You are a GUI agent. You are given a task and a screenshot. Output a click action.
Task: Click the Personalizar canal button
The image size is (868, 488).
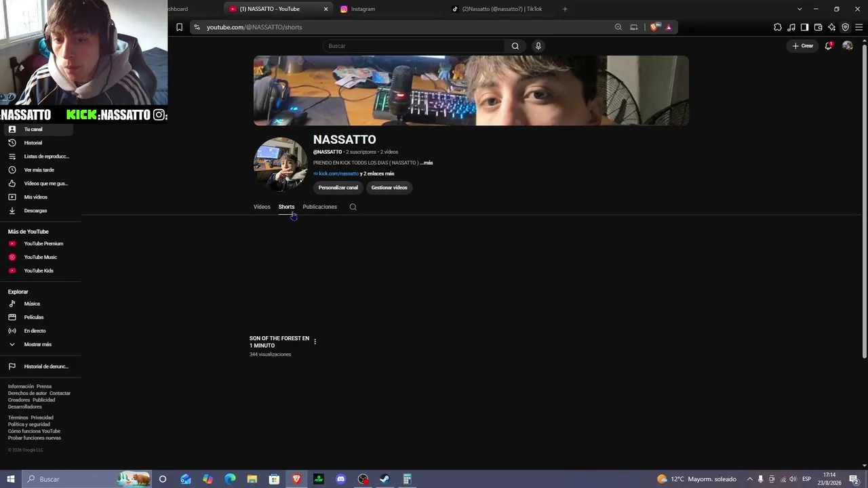point(338,188)
